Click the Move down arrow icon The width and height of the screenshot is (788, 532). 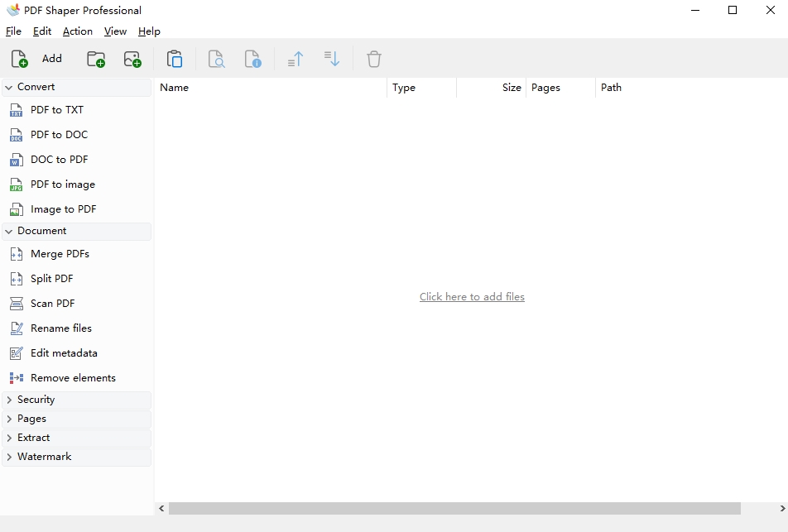(332, 59)
